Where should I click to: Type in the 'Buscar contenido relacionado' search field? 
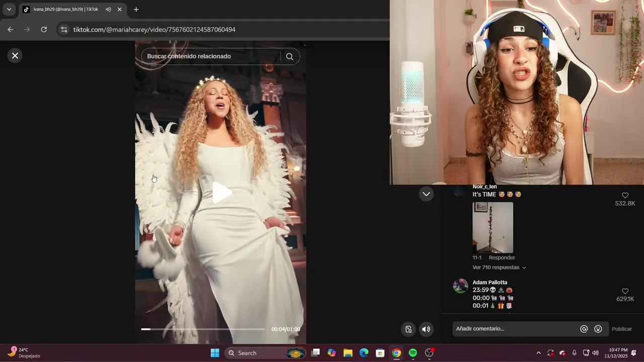(x=211, y=56)
